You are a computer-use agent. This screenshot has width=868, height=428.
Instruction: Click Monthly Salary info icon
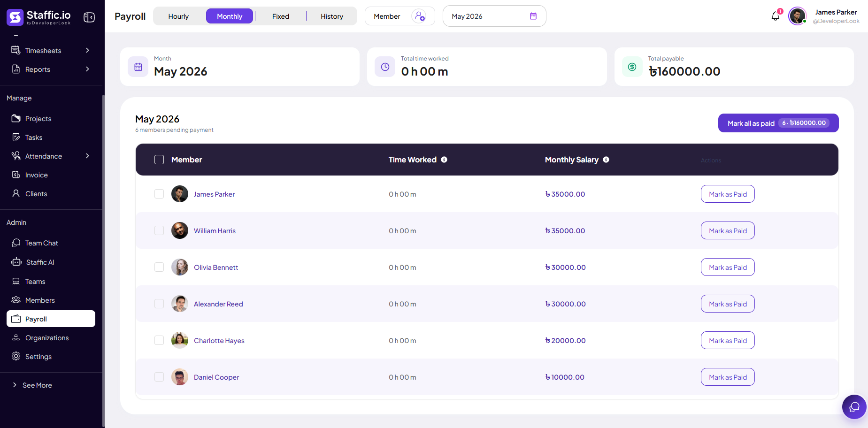point(606,160)
